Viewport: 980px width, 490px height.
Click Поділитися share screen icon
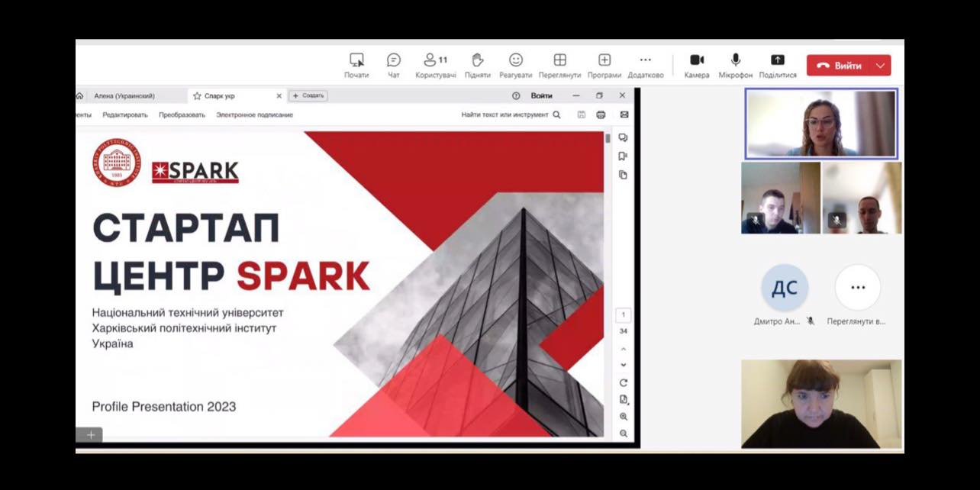777,60
